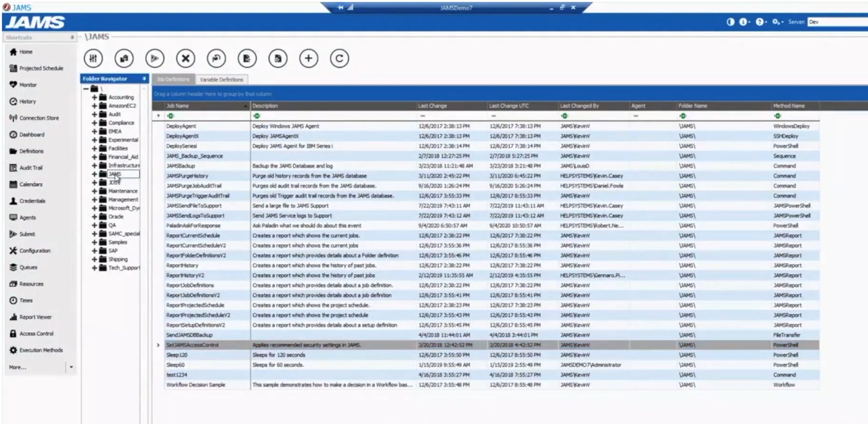The height and width of the screenshot is (424, 868).
Task: Expand the Accounting folder
Action: (x=95, y=97)
